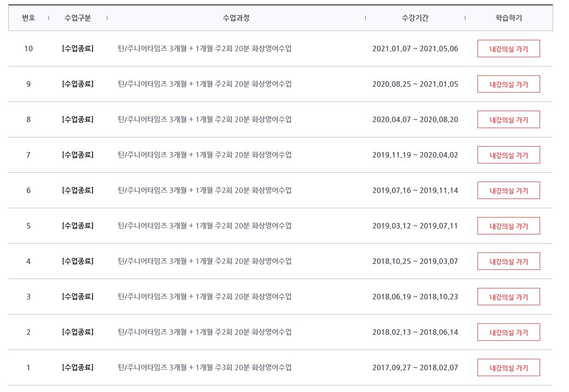Screen dimensions: 569x392
Task: Click 내강의실 가기 for course number 3
Action: click(x=509, y=297)
